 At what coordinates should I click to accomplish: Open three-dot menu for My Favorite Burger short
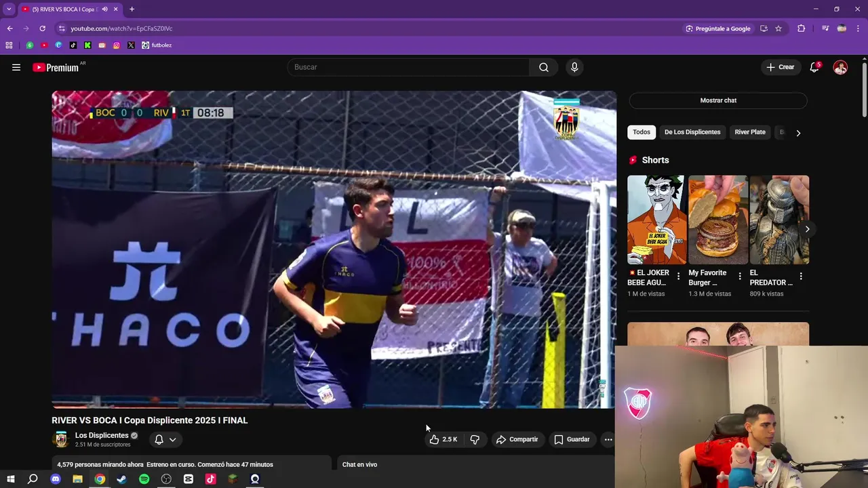(x=740, y=277)
